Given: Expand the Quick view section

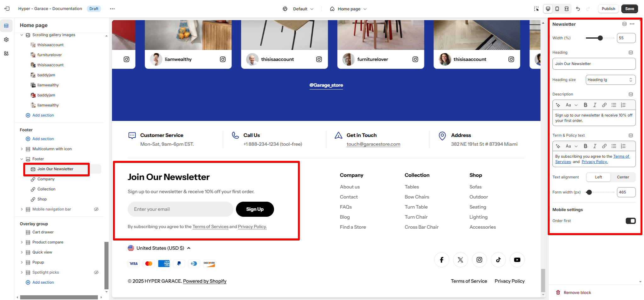Looking at the screenshot, I should (22, 252).
